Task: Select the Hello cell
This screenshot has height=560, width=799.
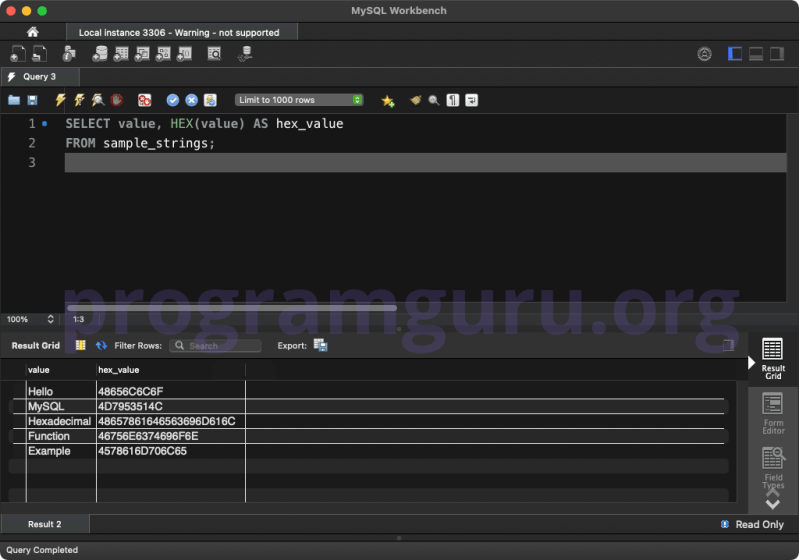Action: [61, 391]
